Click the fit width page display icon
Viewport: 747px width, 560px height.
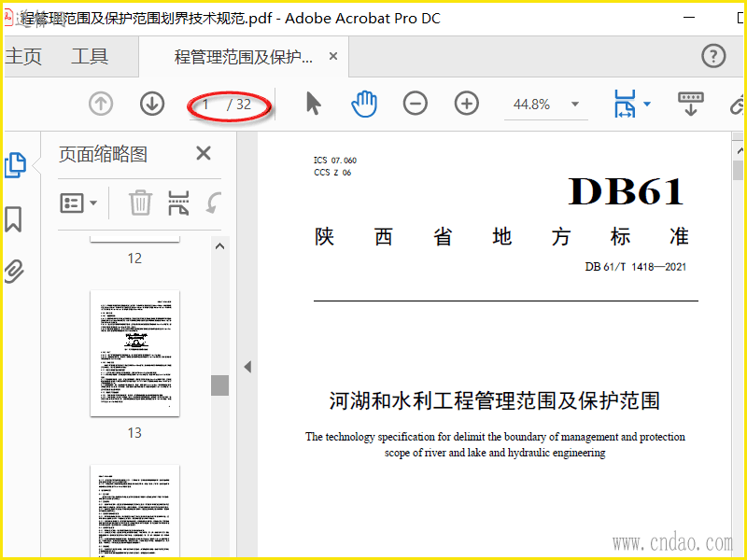click(x=625, y=104)
